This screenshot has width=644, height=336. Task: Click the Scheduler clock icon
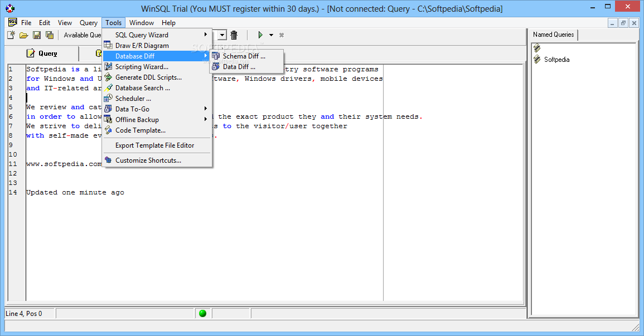click(108, 98)
